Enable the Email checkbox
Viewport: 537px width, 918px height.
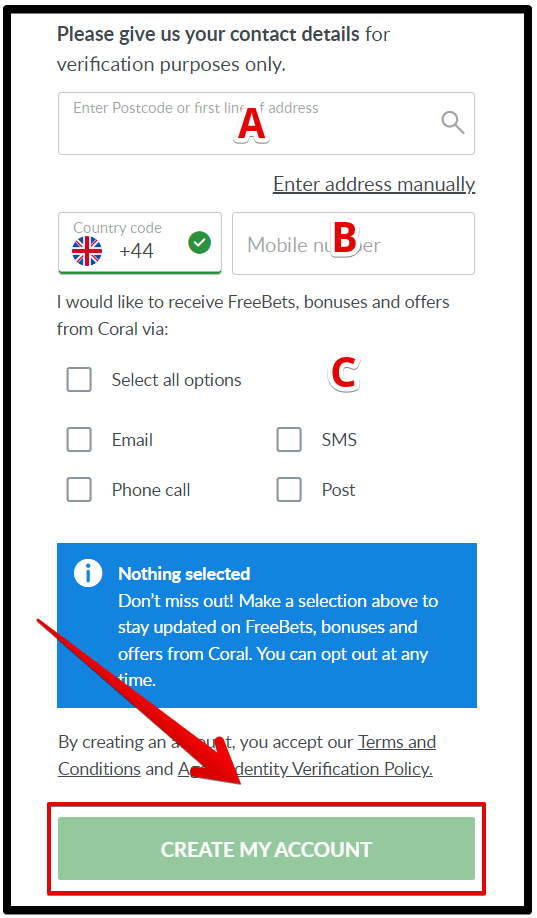click(x=79, y=439)
